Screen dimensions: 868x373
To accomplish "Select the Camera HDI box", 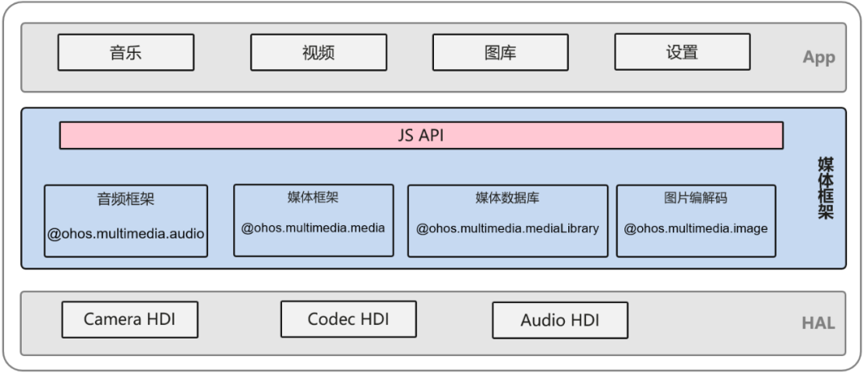I will (129, 319).
